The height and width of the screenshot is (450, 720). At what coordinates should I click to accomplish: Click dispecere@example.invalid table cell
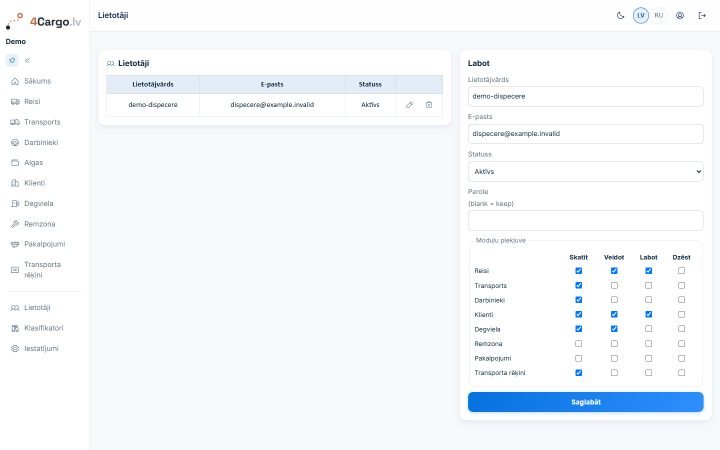tap(272, 105)
